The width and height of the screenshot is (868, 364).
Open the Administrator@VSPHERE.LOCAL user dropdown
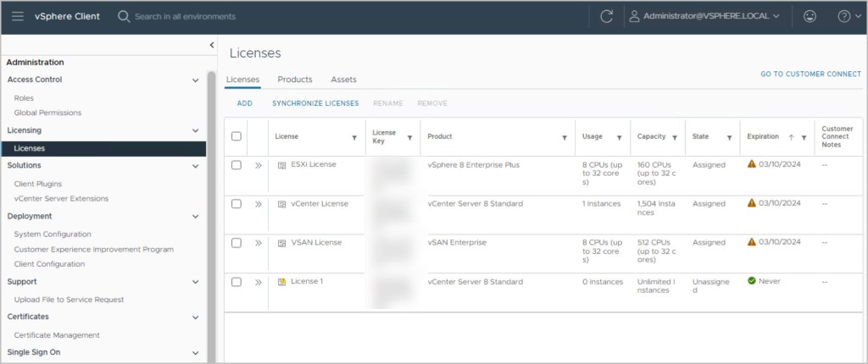click(x=704, y=16)
